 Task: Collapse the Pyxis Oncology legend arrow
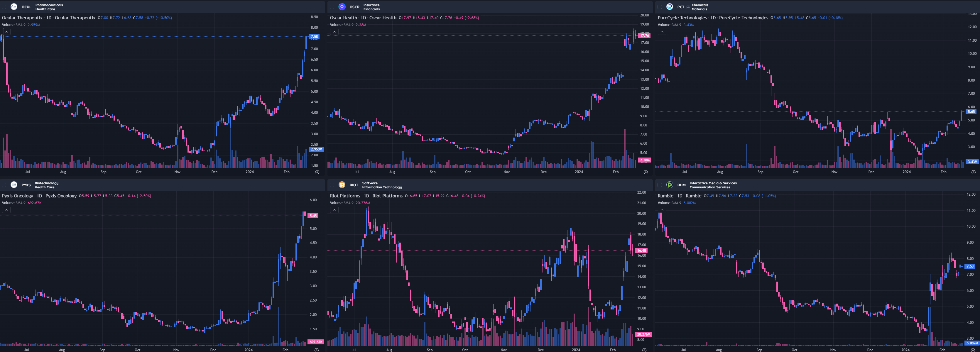point(6,210)
